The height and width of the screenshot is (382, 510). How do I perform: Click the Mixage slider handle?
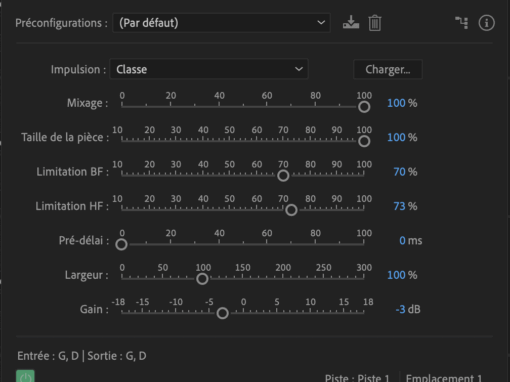[364, 107]
